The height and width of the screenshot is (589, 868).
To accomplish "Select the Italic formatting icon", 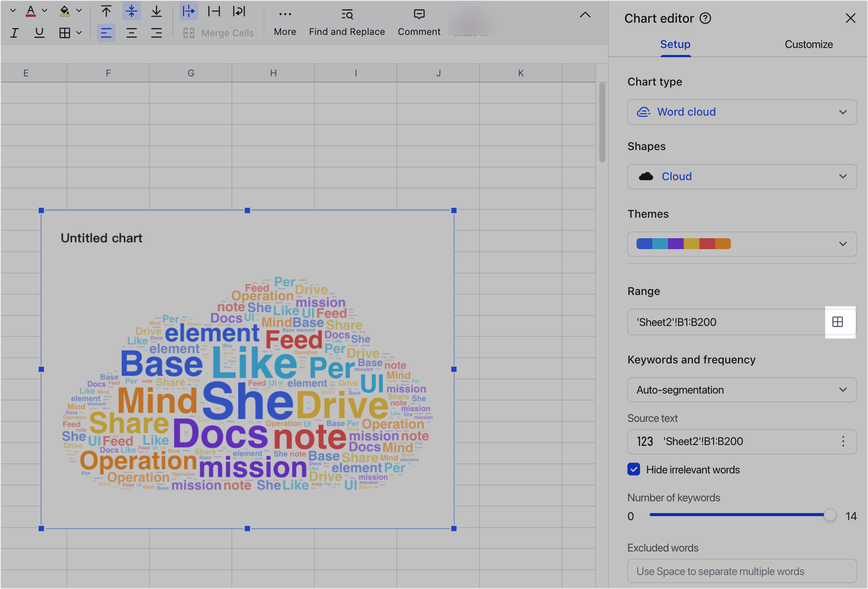I will click(14, 32).
